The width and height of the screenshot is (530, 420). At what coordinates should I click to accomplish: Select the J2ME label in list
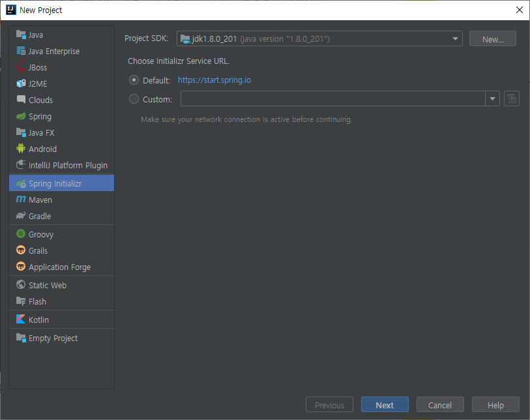point(38,83)
